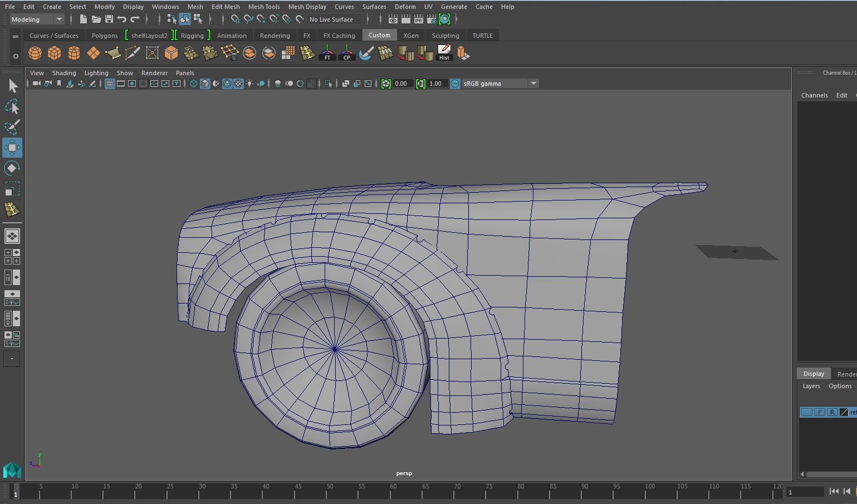Click the Hist shelf icon
The height and width of the screenshot is (504, 857).
coord(444,53)
